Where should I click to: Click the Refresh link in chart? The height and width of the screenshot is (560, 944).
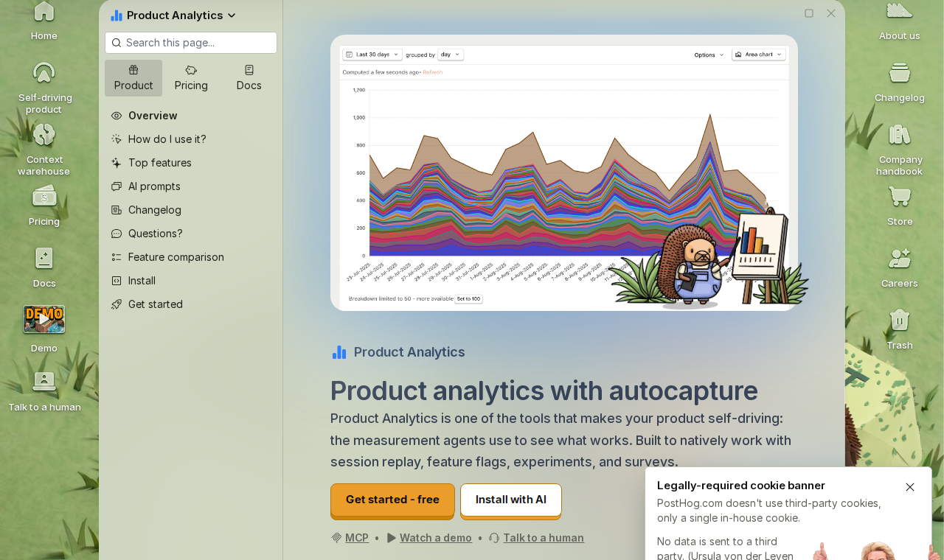[x=433, y=72]
